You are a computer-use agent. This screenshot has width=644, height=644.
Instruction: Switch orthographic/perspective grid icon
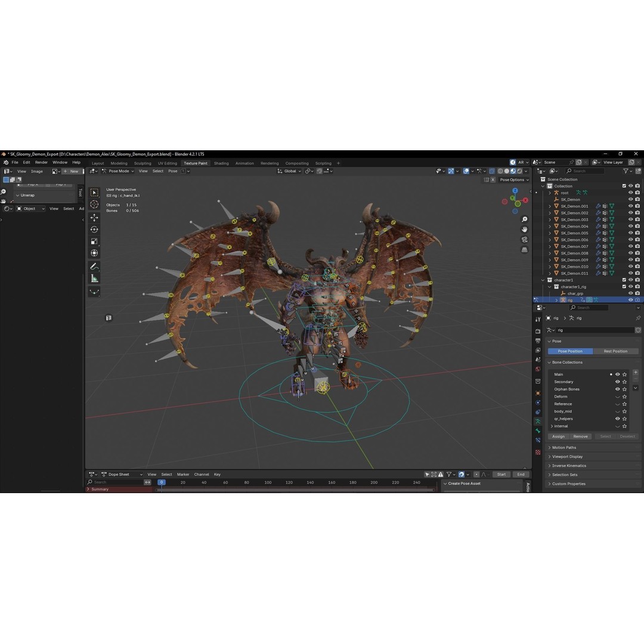coord(525,250)
